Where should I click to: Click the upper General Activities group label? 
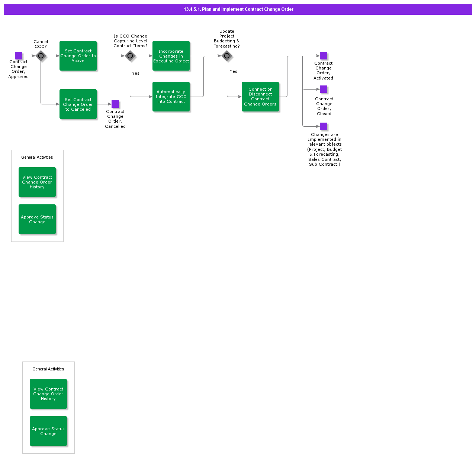coord(37,157)
